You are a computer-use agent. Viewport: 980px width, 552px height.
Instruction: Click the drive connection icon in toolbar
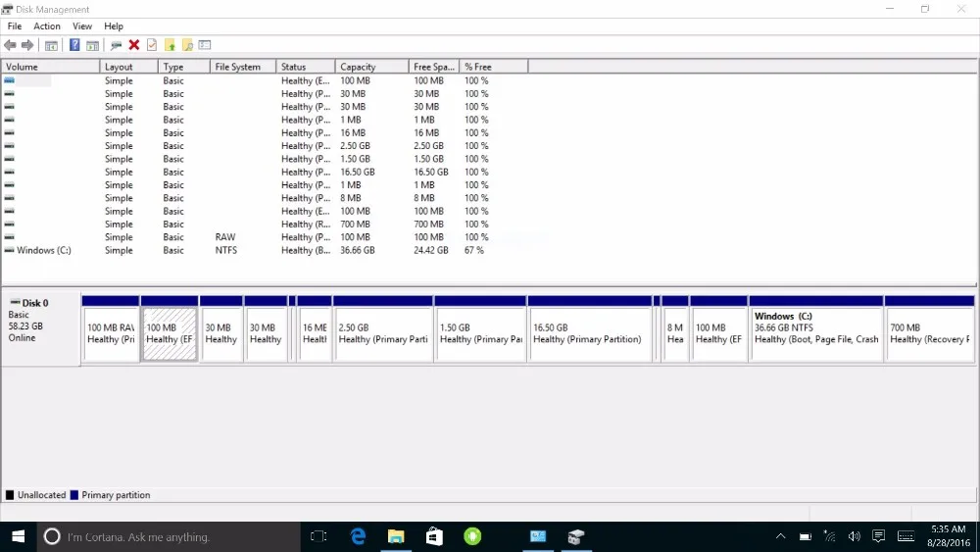coord(116,45)
